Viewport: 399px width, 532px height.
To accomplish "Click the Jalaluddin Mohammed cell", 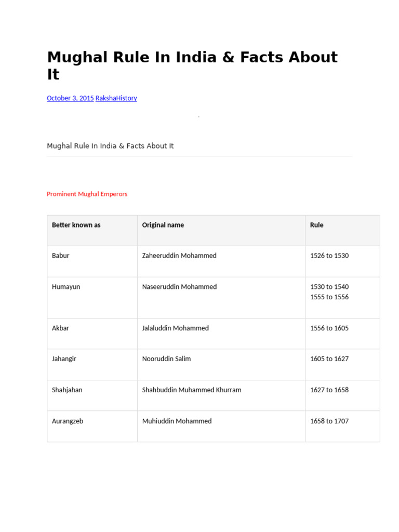I will (221, 334).
